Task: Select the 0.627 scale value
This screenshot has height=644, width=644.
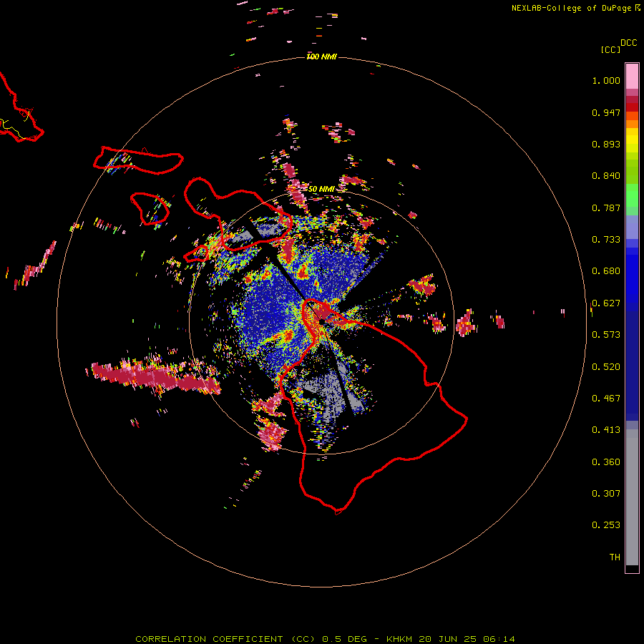Action: point(606,303)
